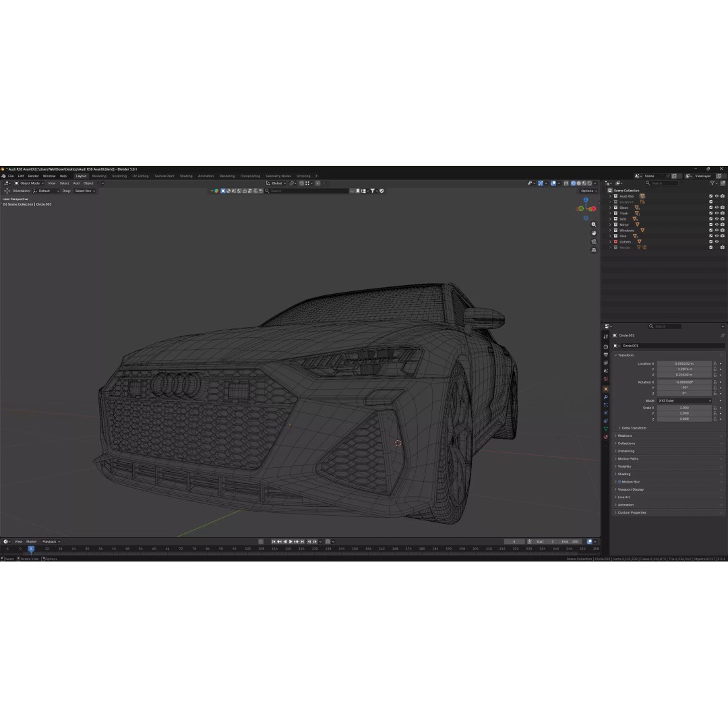Switch to solid viewport shading
Image resolution: width=728 pixels, height=728 pixels.
579,183
